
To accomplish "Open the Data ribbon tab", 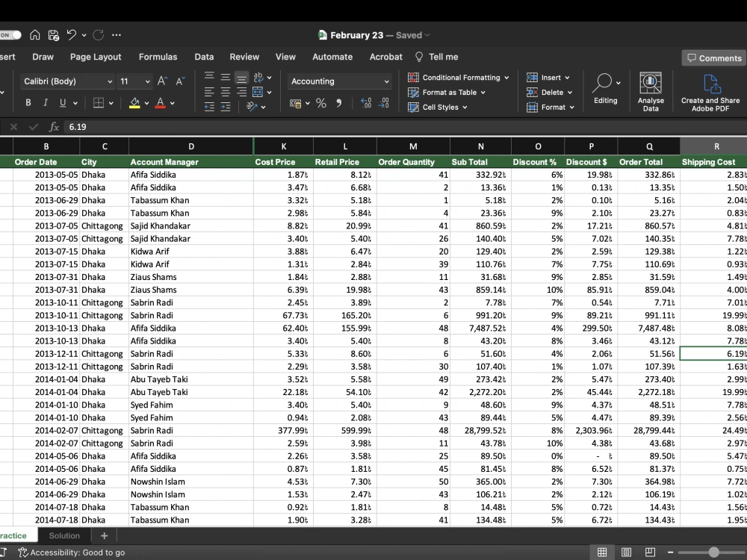I will pyautogui.click(x=204, y=57).
